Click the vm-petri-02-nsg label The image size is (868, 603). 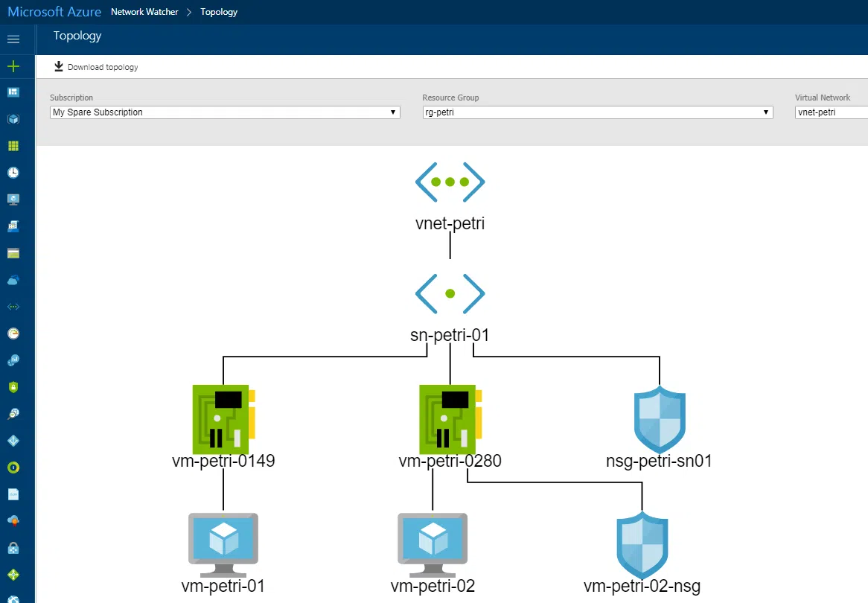[x=642, y=586]
